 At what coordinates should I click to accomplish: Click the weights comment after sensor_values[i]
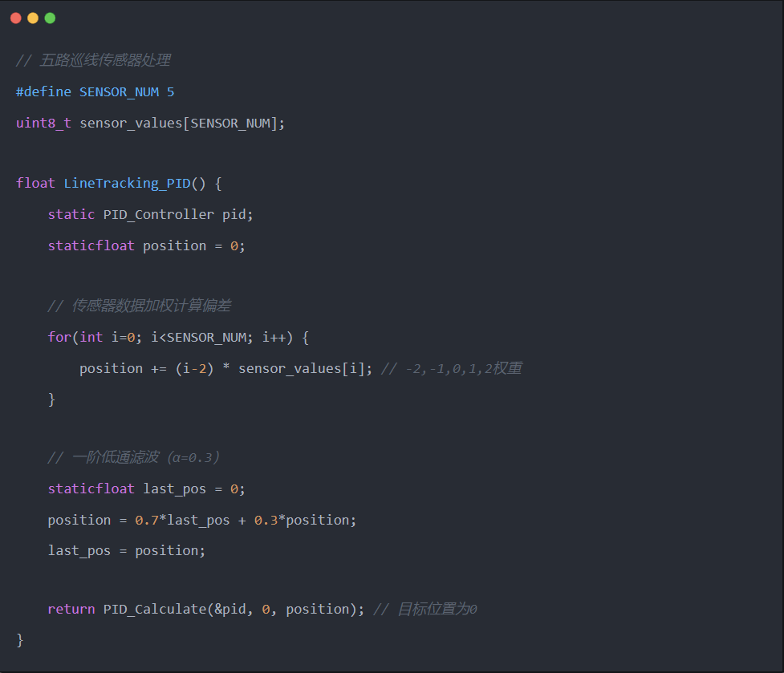coord(452,369)
